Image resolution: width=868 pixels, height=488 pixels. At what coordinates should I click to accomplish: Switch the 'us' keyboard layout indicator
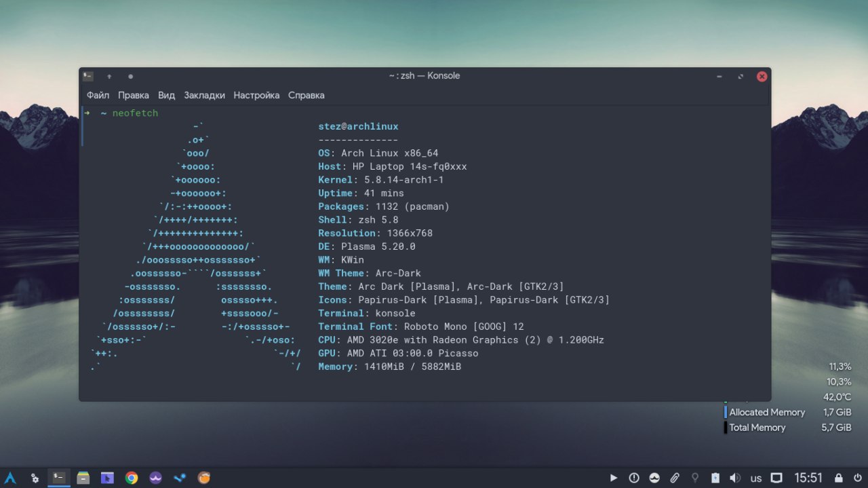point(756,478)
